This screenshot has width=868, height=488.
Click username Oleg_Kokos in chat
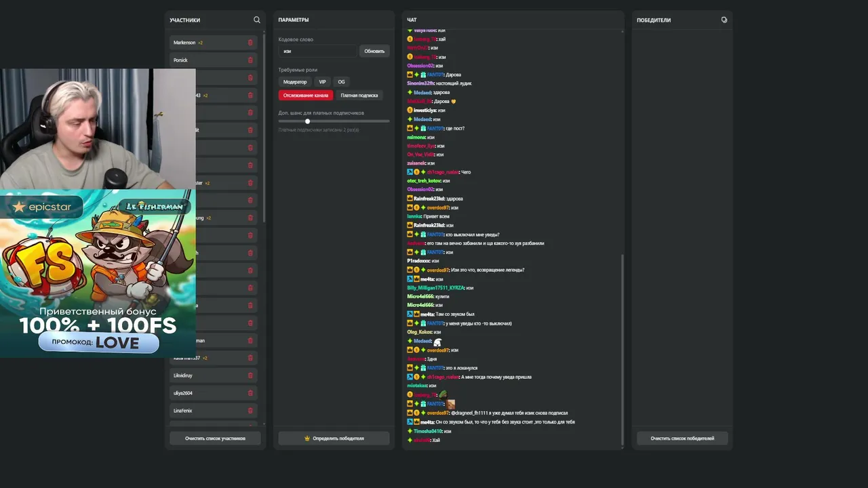(x=419, y=332)
